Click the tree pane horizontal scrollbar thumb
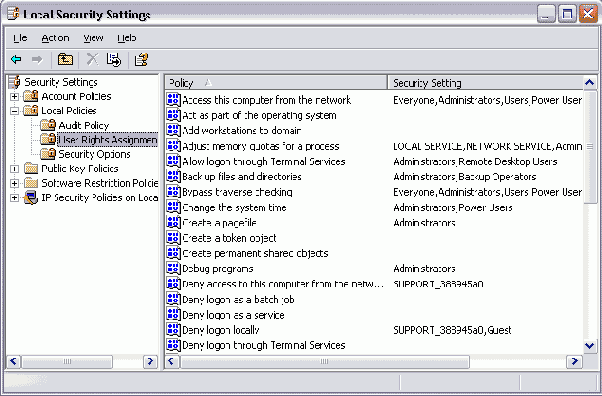The image size is (602, 396). 67,361
